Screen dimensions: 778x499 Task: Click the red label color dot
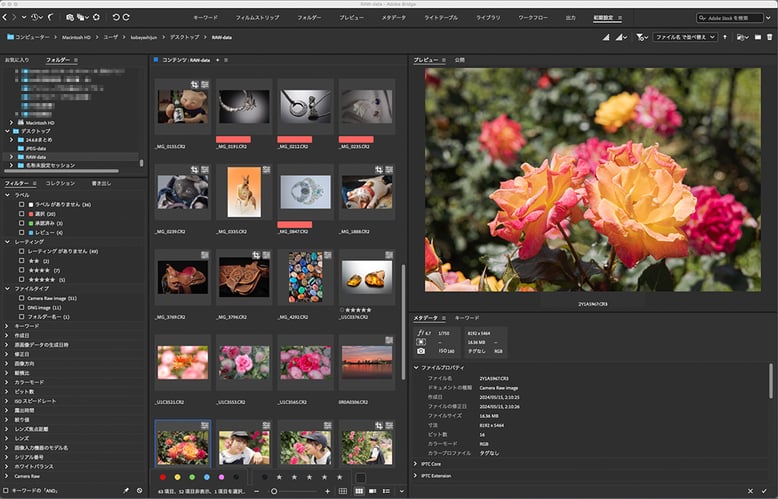click(165, 478)
